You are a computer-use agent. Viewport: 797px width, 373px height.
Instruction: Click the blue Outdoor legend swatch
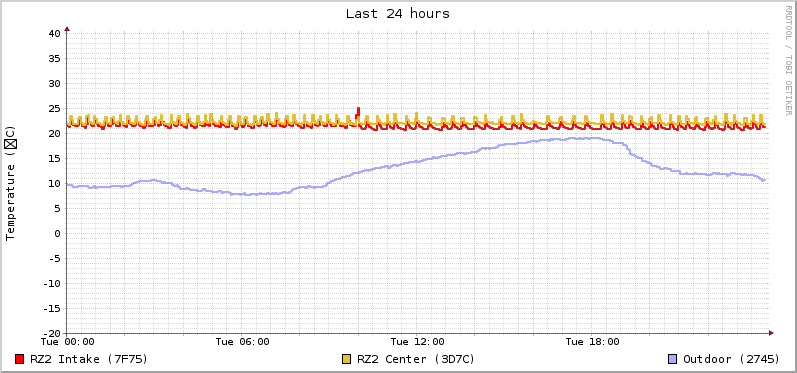pyautogui.click(x=673, y=359)
